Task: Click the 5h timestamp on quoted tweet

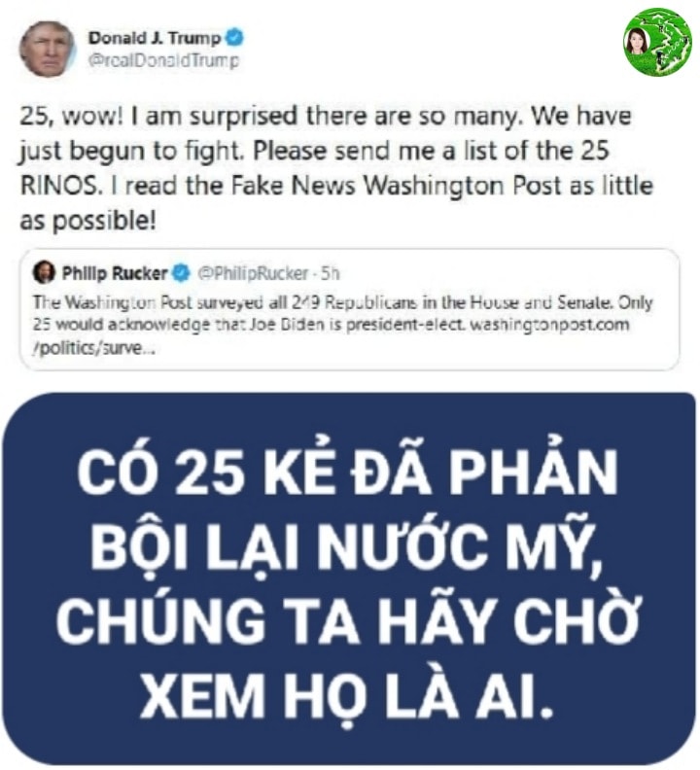Action: coord(331,273)
